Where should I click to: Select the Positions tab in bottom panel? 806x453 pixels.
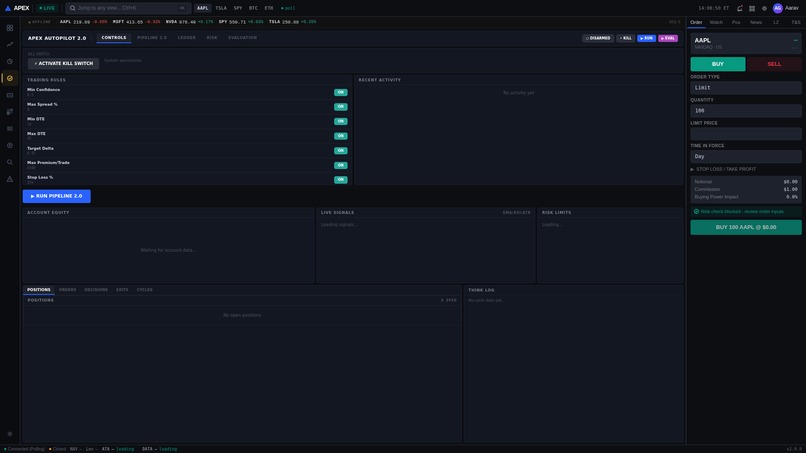coord(39,290)
